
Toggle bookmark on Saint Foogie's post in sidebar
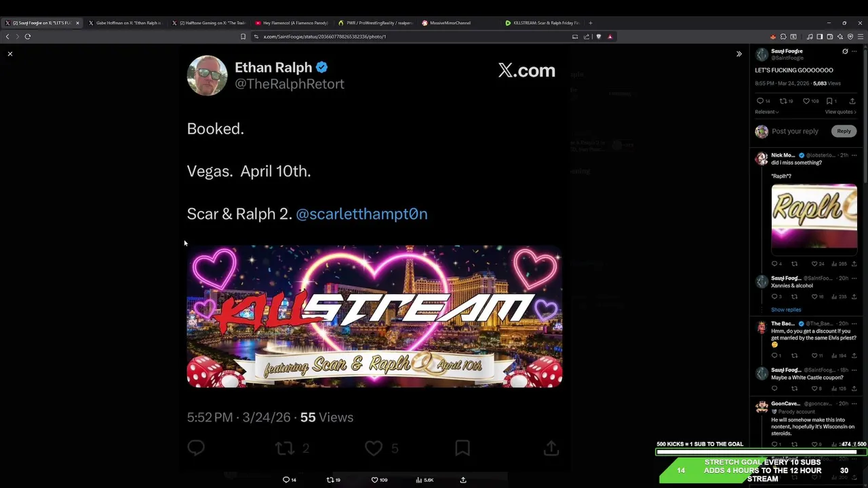click(829, 101)
